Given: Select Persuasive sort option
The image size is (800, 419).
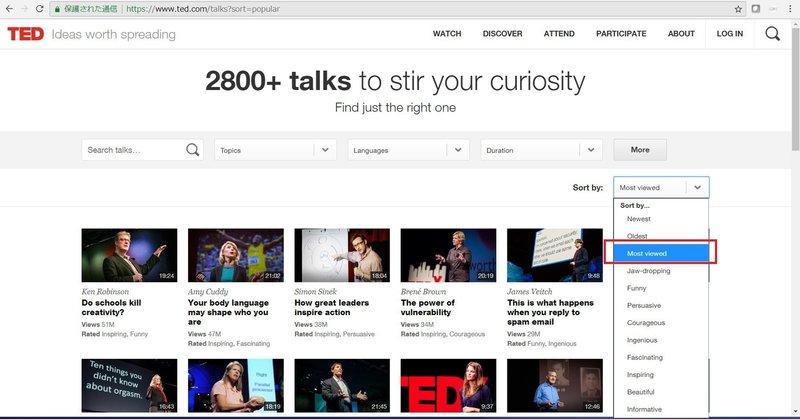Looking at the screenshot, I should [x=644, y=306].
